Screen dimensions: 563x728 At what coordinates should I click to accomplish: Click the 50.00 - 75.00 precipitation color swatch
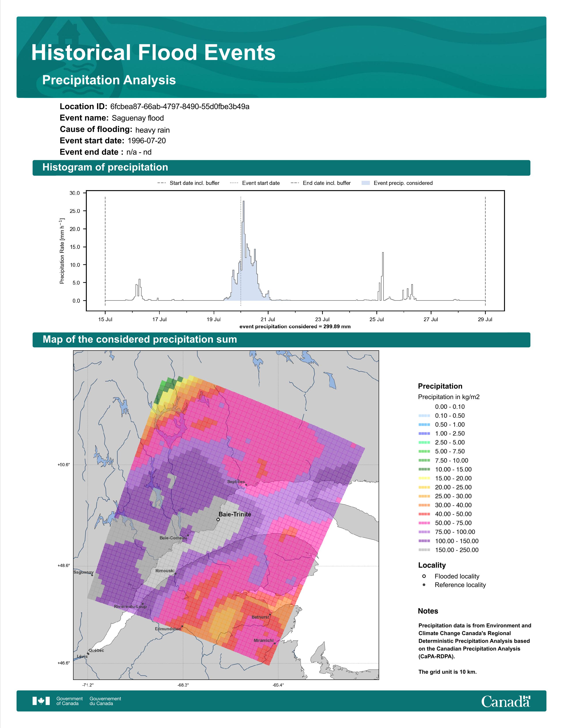click(x=424, y=523)
